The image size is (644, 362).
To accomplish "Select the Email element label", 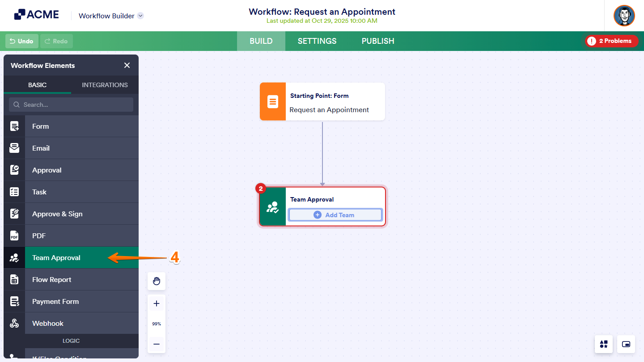I will point(41,148).
